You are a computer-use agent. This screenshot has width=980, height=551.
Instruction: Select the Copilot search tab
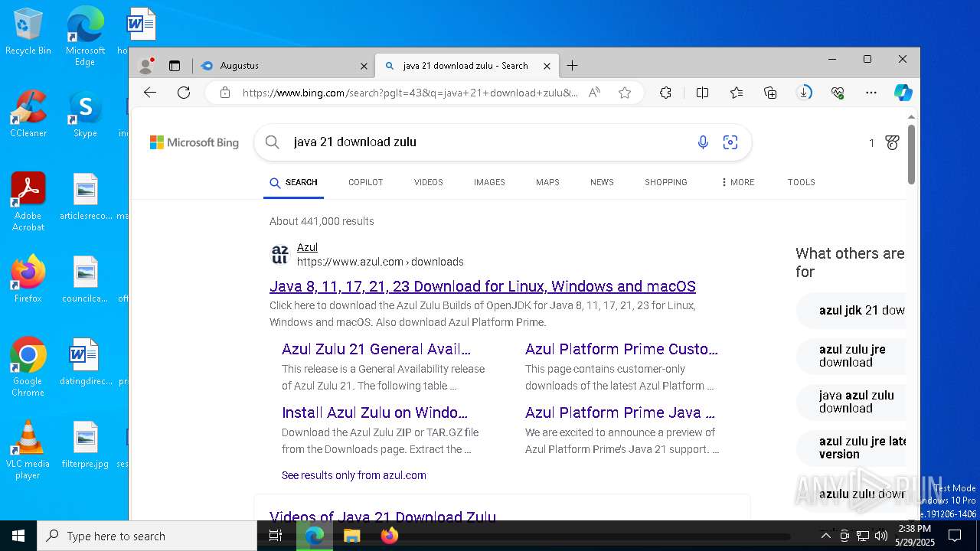point(365,182)
